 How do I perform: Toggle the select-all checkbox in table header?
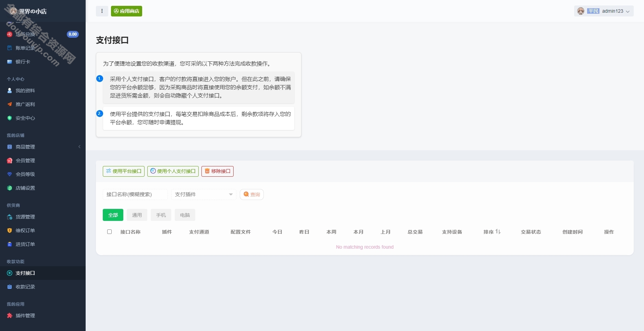click(x=110, y=232)
